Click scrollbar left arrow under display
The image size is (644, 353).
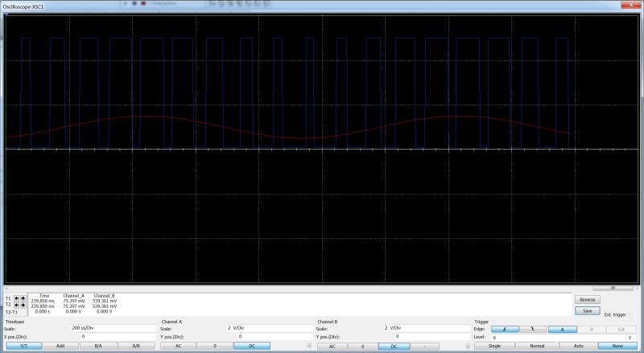[x=6, y=288]
